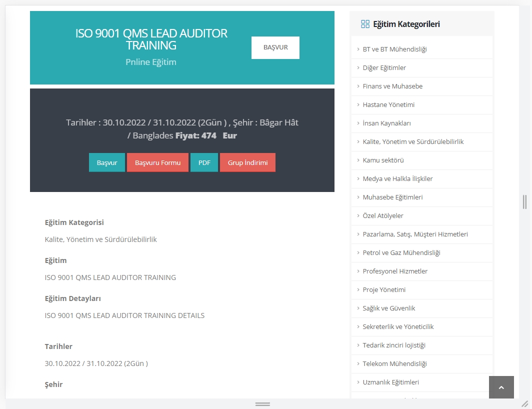Open İnsan Kaynakları category
532x409 pixels.
click(387, 123)
